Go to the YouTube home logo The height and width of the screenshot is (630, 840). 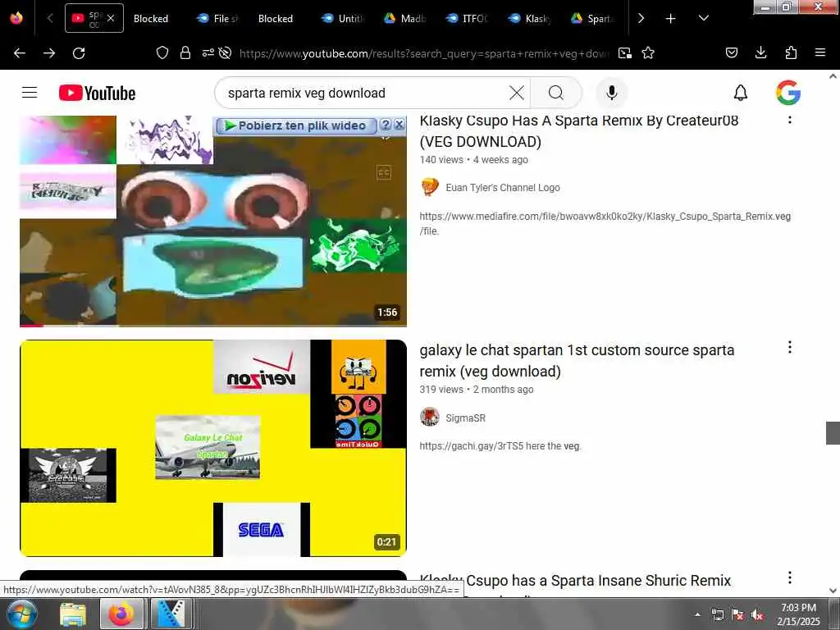pos(97,93)
